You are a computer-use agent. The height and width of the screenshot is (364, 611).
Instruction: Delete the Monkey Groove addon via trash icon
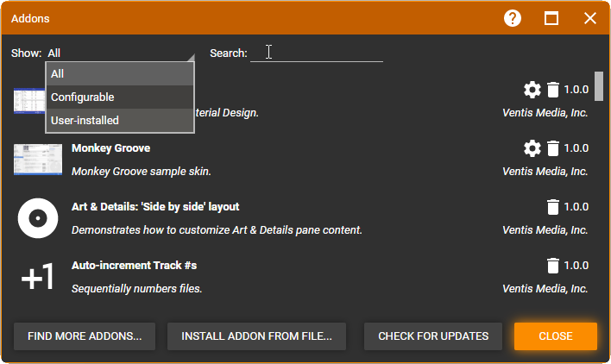[x=553, y=148]
